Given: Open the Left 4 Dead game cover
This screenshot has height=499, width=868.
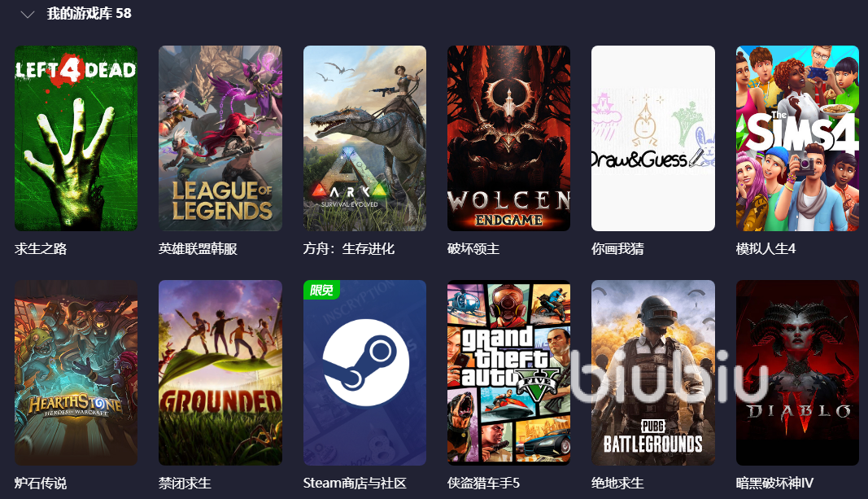Looking at the screenshot, I should pyautogui.click(x=76, y=138).
